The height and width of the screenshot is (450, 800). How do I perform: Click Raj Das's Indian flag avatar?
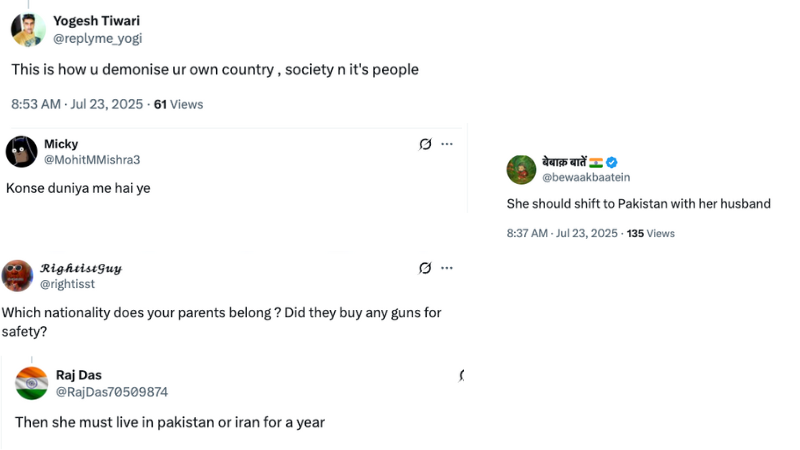coord(31,383)
